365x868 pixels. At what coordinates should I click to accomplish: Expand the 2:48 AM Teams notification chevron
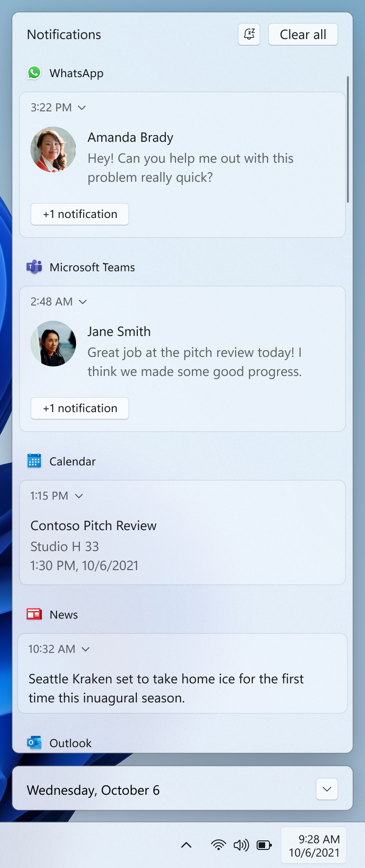click(x=83, y=302)
